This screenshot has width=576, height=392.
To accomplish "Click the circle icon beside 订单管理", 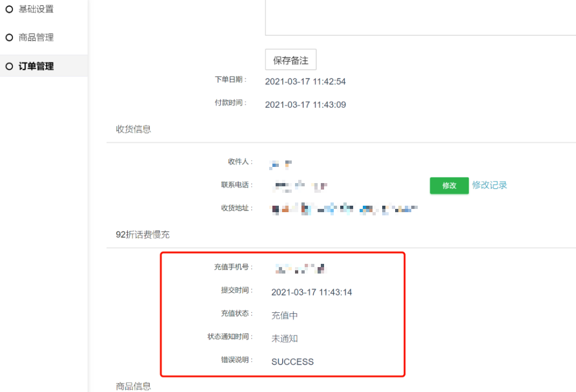I will click(9, 66).
